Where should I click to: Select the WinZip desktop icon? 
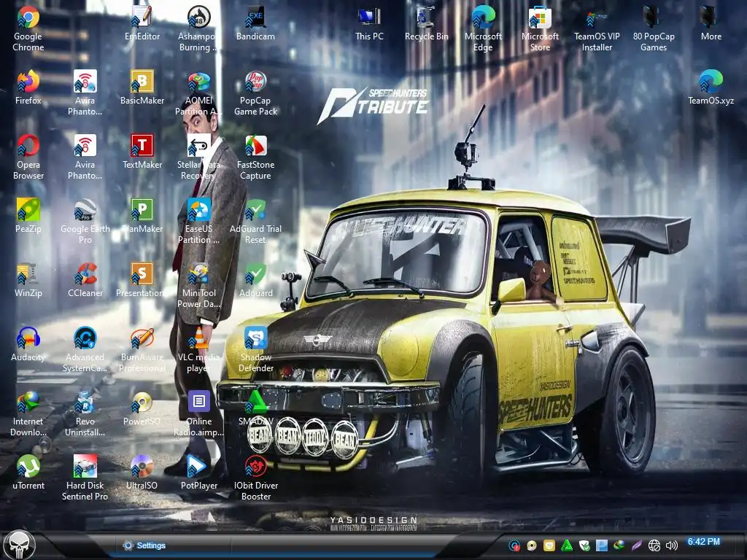[x=28, y=279]
